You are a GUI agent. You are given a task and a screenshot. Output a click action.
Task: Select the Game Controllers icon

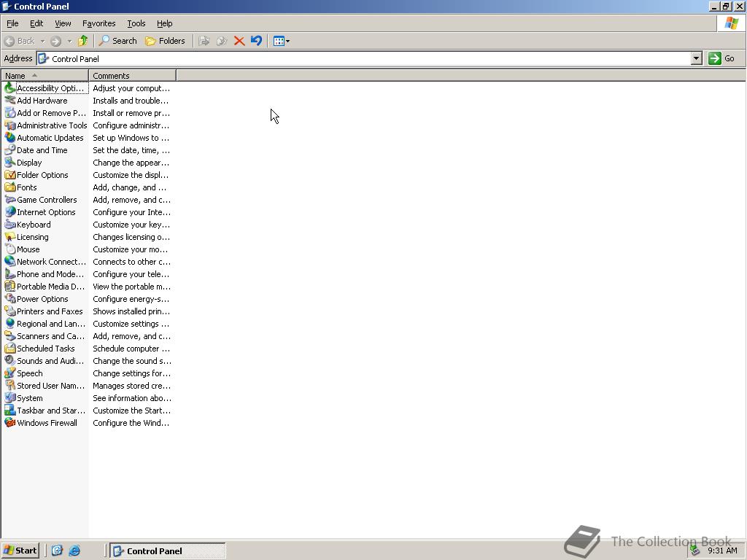9,200
